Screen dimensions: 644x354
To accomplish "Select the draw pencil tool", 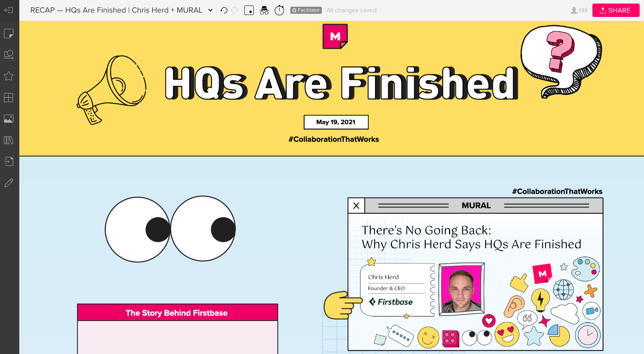I will pos(9,183).
